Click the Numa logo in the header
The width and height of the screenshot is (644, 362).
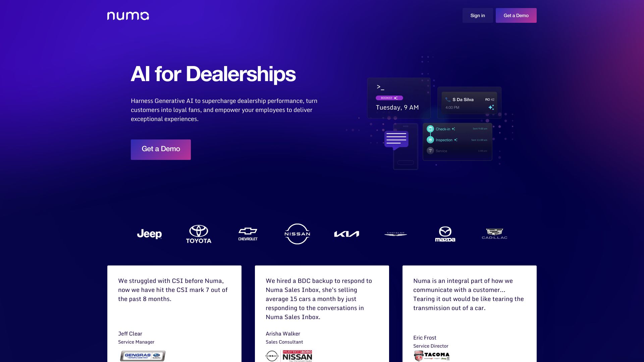coord(128,15)
